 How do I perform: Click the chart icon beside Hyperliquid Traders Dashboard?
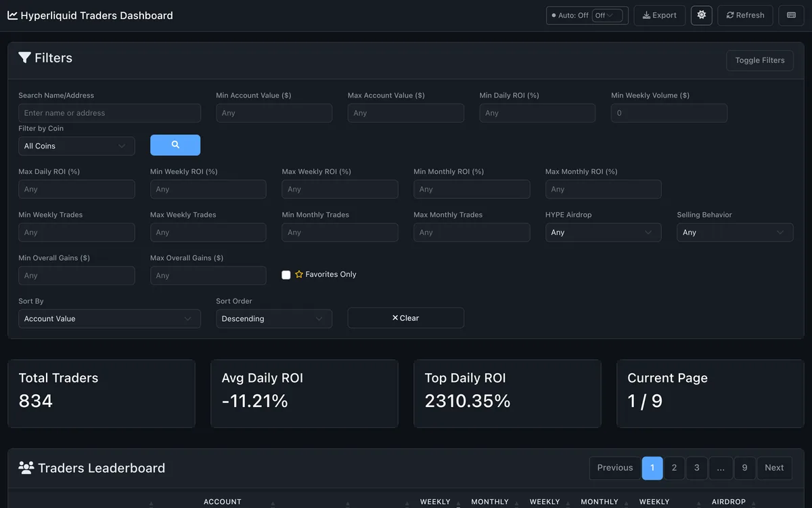[12, 15]
